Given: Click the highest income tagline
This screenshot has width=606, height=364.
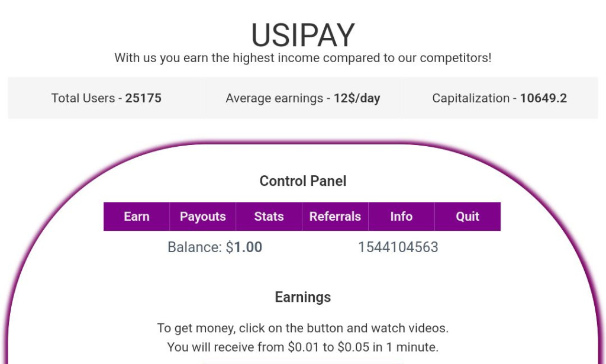Looking at the screenshot, I should tap(302, 57).
